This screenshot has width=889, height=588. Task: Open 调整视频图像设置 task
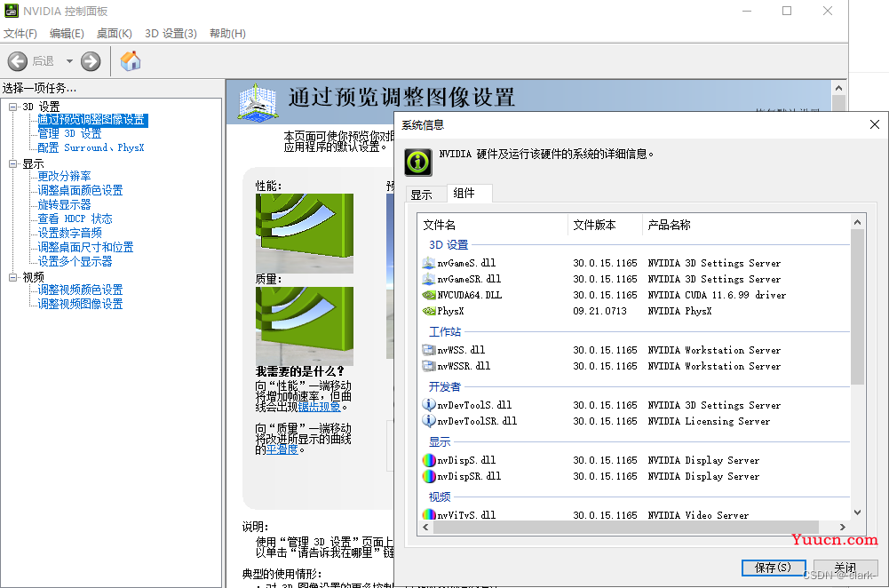pyautogui.click(x=80, y=304)
